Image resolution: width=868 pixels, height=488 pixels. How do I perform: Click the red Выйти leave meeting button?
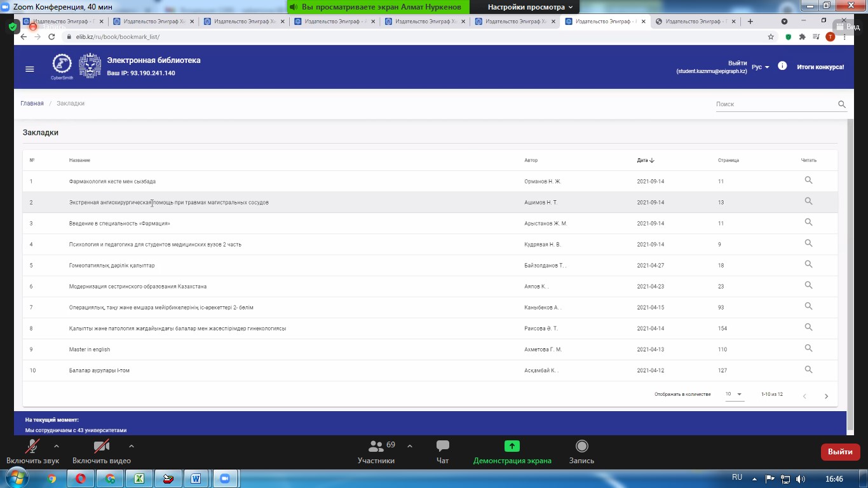[840, 452]
